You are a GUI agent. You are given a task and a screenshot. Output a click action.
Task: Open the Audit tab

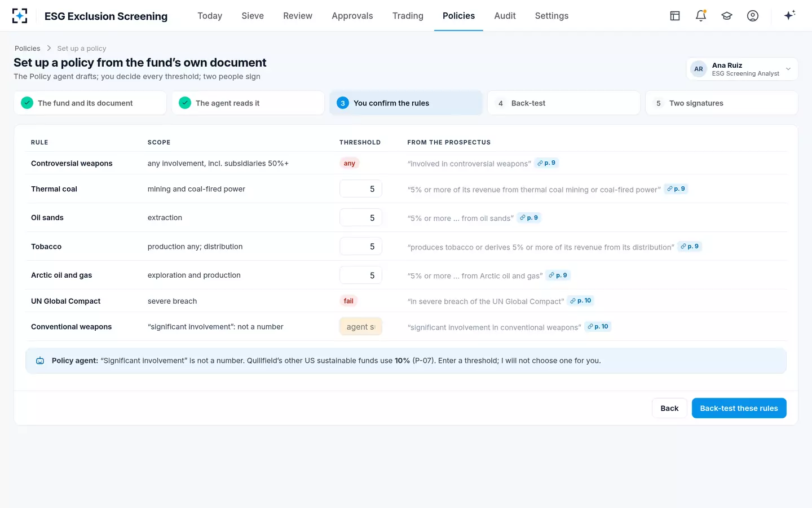pos(505,16)
